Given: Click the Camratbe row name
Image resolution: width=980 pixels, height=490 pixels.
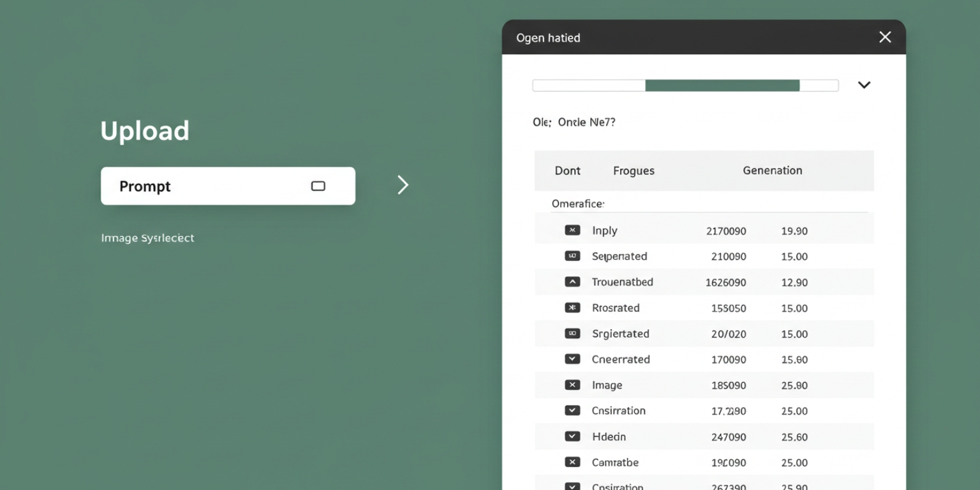Looking at the screenshot, I should [x=615, y=463].
